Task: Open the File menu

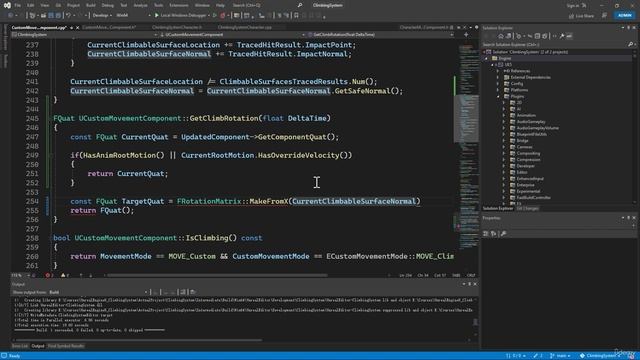Action: 17,5
